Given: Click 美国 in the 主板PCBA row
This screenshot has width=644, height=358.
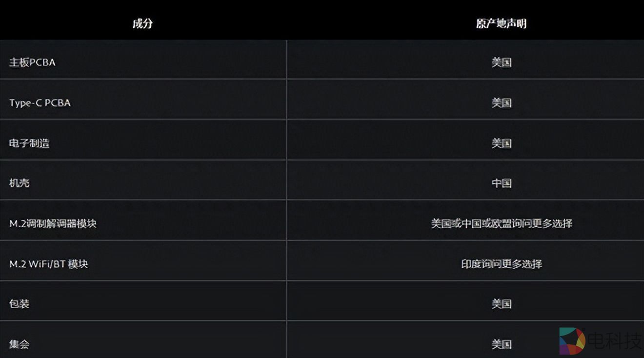Looking at the screenshot, I should 501,62.
